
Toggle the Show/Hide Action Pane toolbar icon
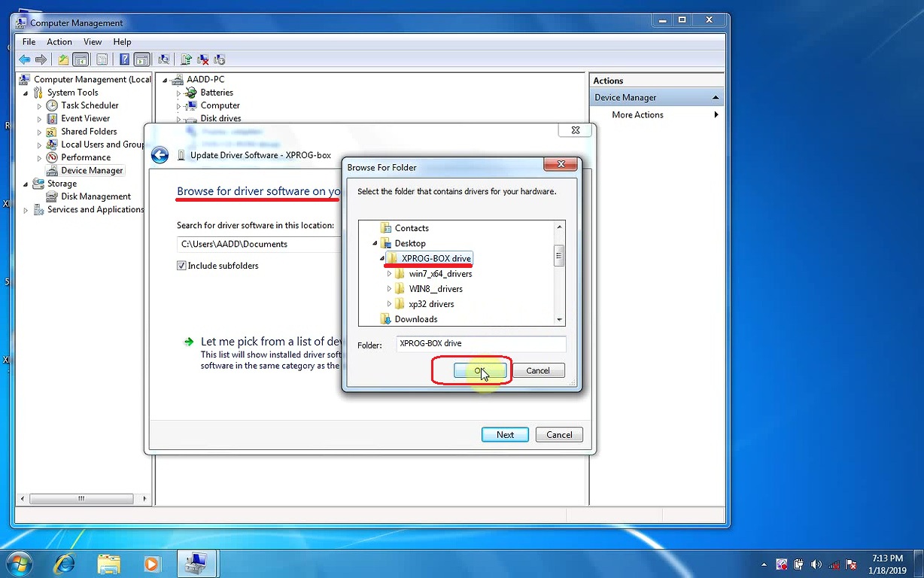[x=141, y=59]
